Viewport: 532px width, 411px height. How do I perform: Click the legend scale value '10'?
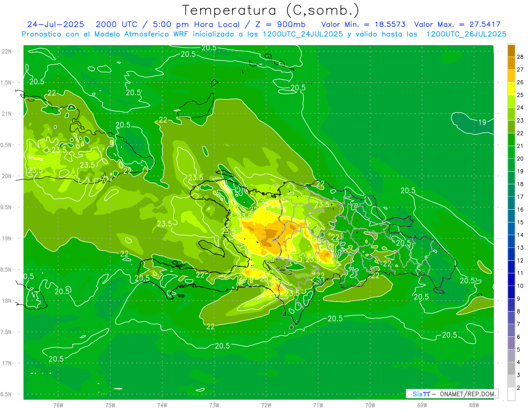[520, 286]
